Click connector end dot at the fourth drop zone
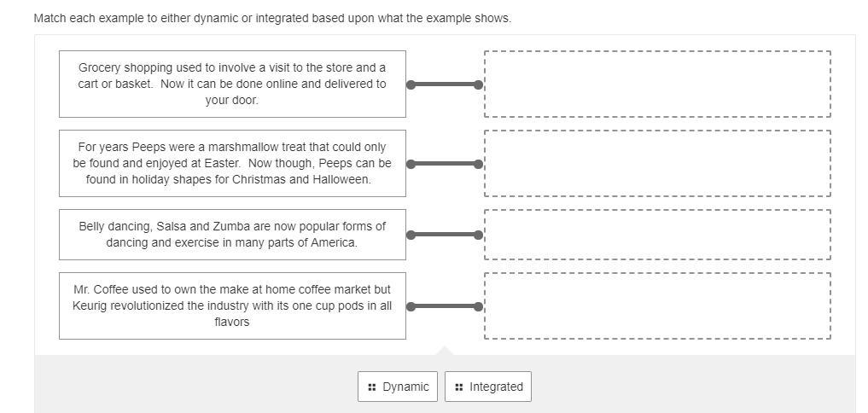 point(478,306)
